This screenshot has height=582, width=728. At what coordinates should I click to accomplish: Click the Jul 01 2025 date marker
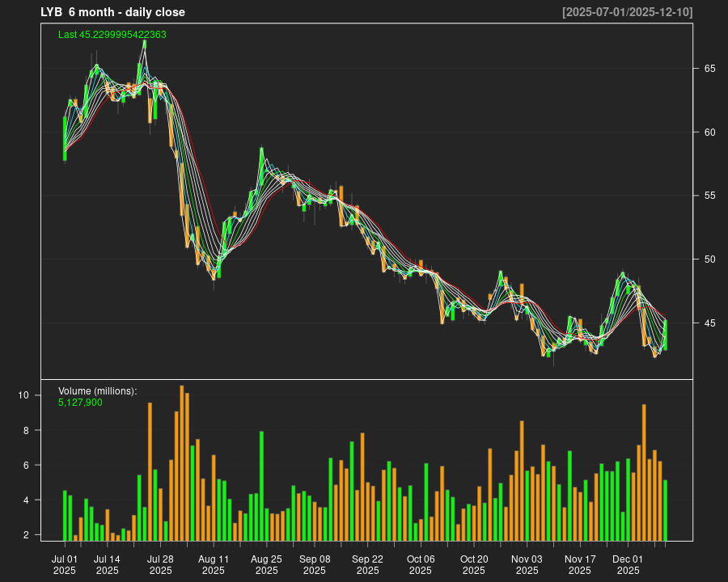pyautogui.click(x=65, y=564)
